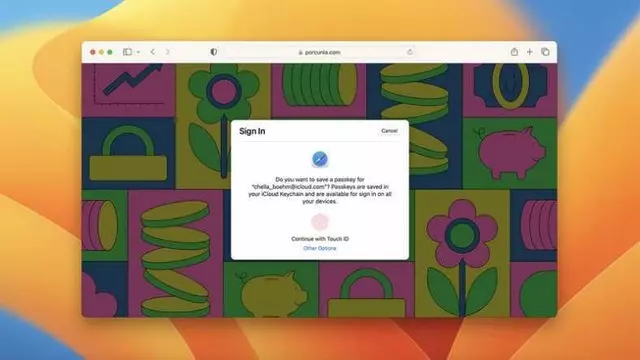The width and height of the screenshot is (640, 360).
Task: Add a new tab with plus icon
Action: click(x=529, y=52)
